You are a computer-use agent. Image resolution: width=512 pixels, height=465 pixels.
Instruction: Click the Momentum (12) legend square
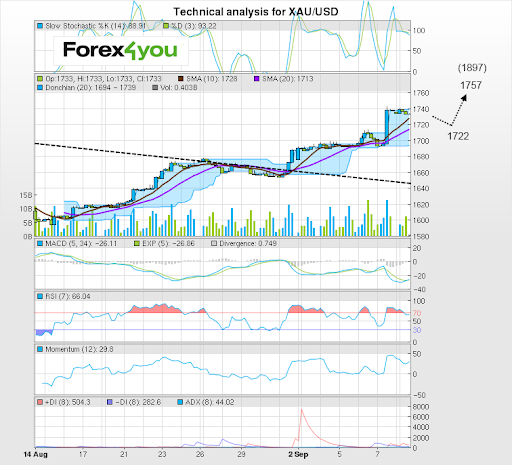pos(40,349)
